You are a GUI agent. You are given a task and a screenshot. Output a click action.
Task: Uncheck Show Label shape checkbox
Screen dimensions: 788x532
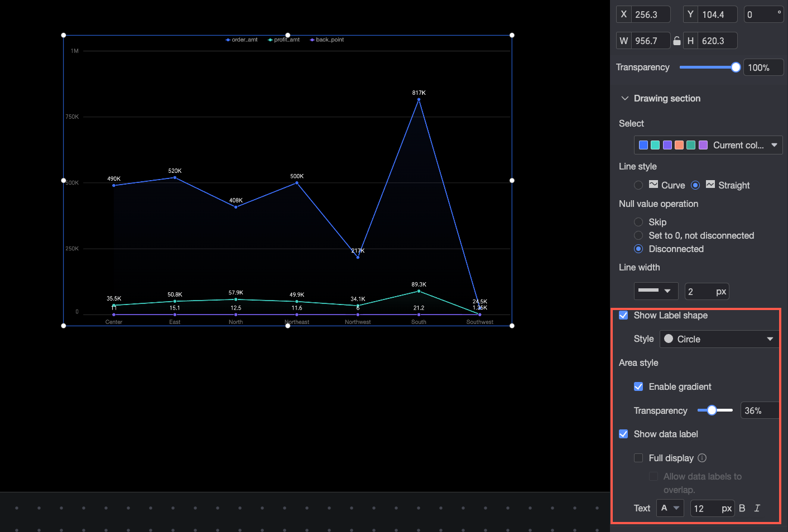[623, 315]
